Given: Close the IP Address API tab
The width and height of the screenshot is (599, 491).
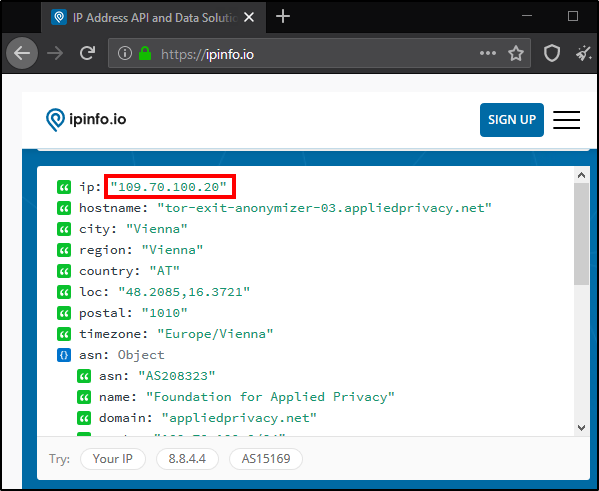Looking at the screenshot, I should coord(249,17).
